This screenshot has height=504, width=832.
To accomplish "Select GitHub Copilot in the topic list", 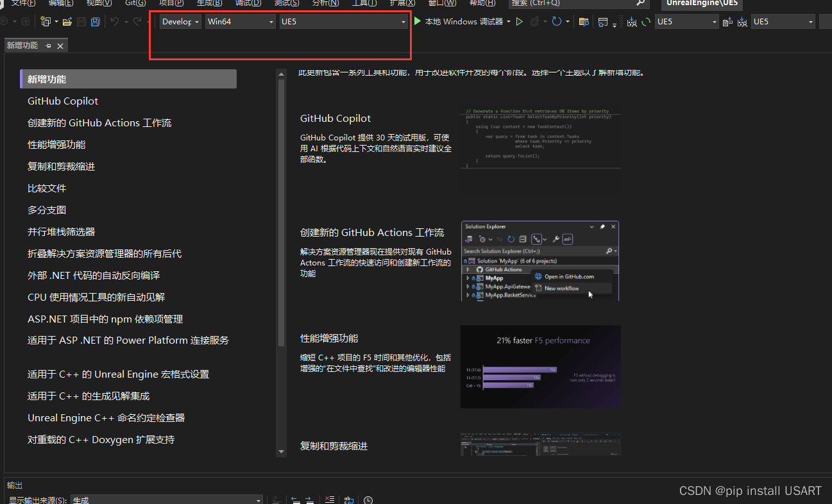I will 63,101.
